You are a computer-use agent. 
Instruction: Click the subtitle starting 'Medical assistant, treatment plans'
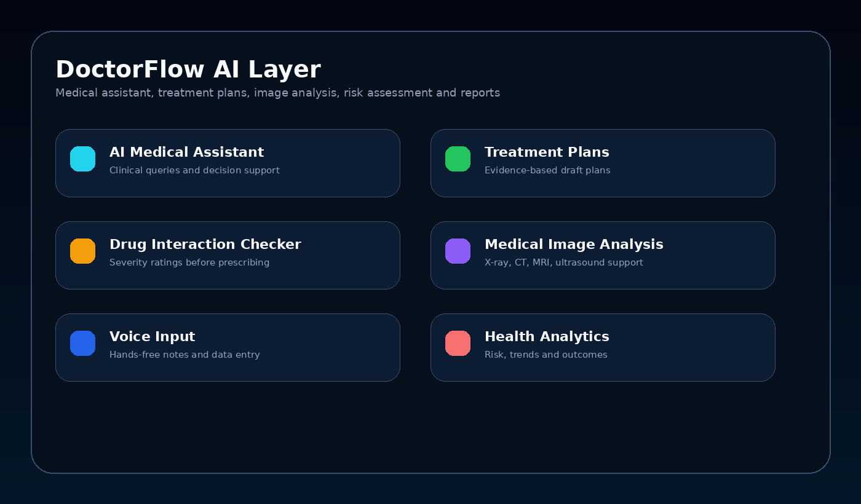(277, 93)
